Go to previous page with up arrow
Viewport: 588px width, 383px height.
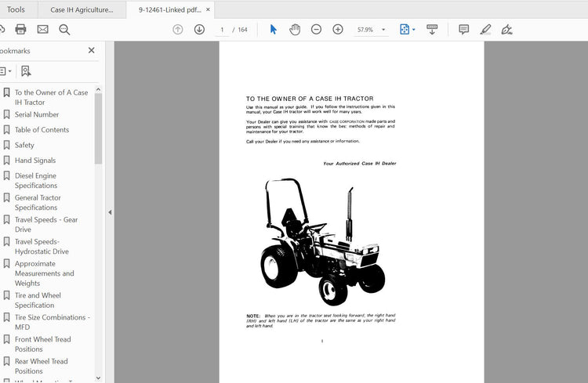[x=178, y=30]
